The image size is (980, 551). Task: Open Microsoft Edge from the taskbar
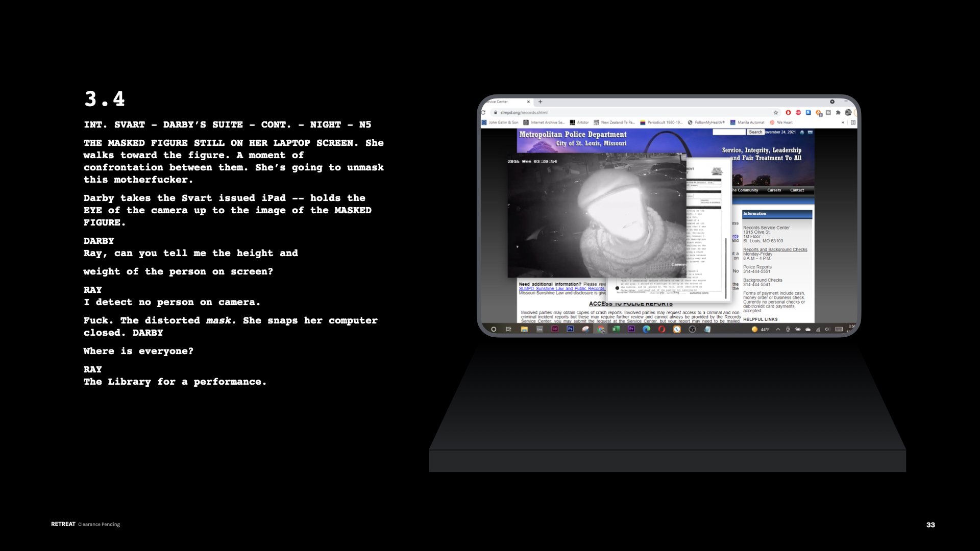646,329
